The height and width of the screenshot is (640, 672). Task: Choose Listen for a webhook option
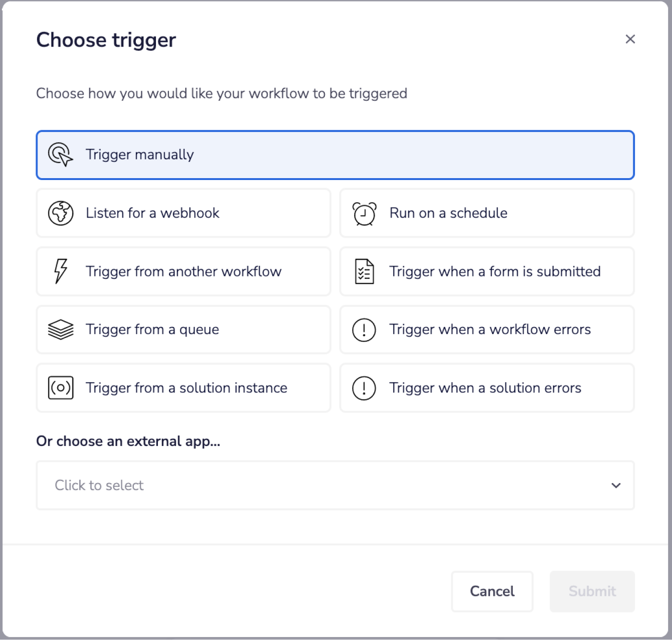[153, 213]
